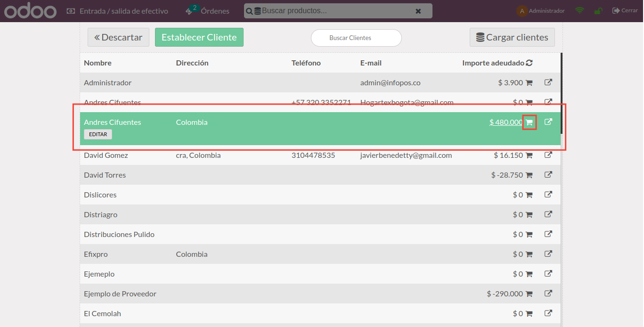Image resolution: width=644 pixels, height=327 pixels.
Task: Open the Órdenes menu
Action: coord(208,11)
